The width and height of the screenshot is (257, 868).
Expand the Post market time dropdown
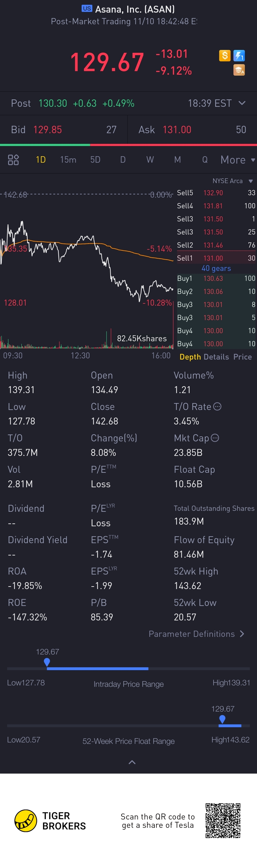242,103
